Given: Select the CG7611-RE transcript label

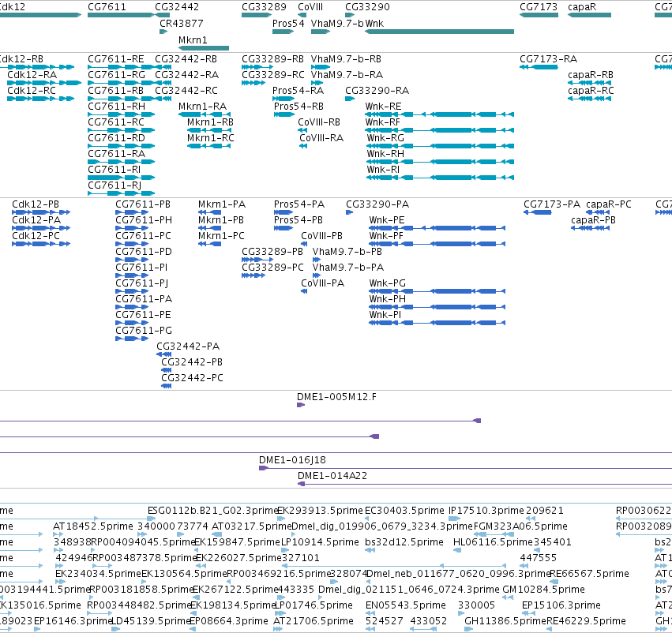Looking at the screenshot, I should coord(116,59).
